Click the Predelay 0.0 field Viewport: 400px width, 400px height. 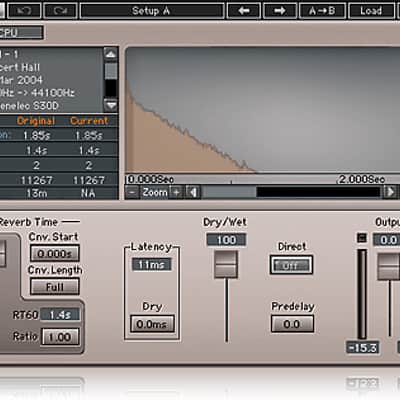(292, 324)
